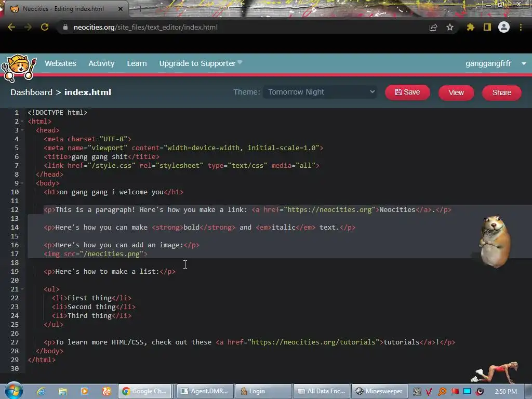Click the 'index.html' breadcrumb text
This screenshot has width=532, height=399.
pyautogui.click(x=88, y=92)
